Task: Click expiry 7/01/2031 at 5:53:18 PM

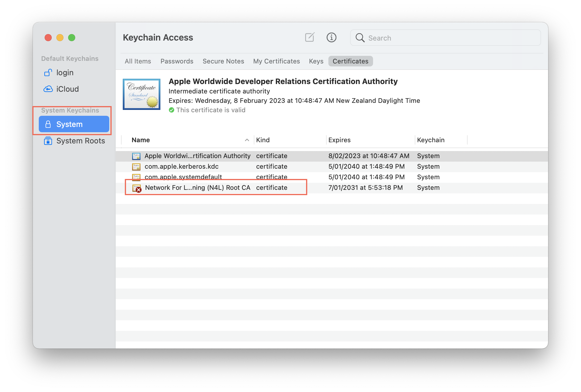Action: coord(366,188)
